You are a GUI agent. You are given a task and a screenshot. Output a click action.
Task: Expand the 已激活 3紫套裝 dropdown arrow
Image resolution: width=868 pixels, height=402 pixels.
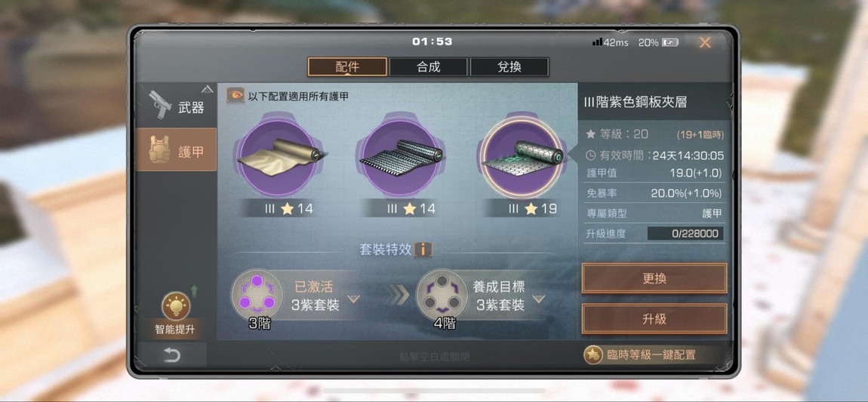click(x=353, y=299)
